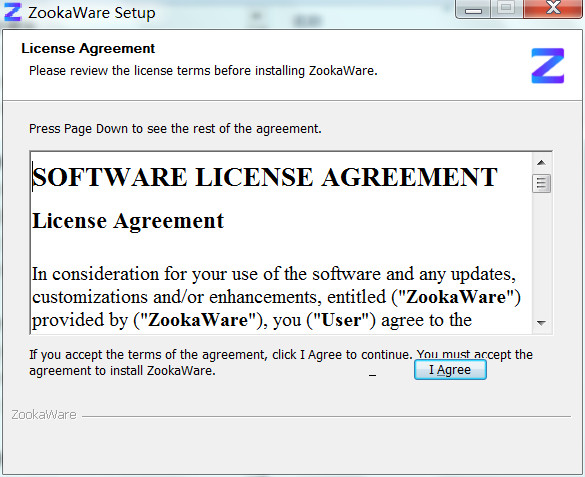Viewport: 585px width, 477px height.
Task: Click the greyed-out maximize button
Action: pos(507,9)
